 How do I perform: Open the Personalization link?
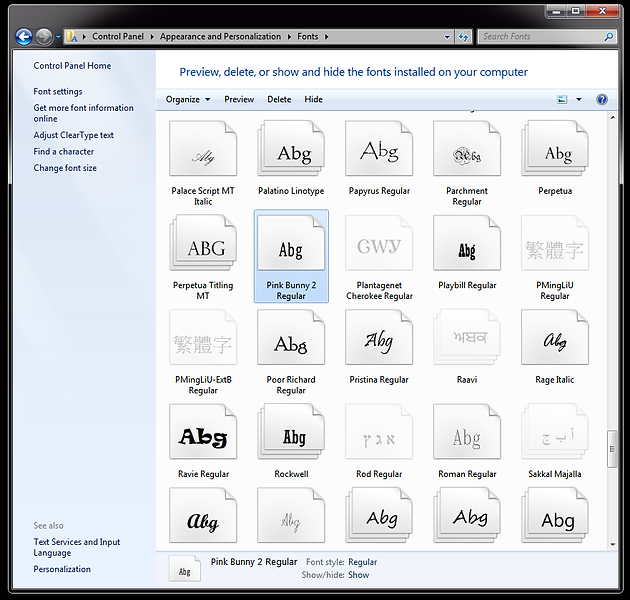pos(62,569)
